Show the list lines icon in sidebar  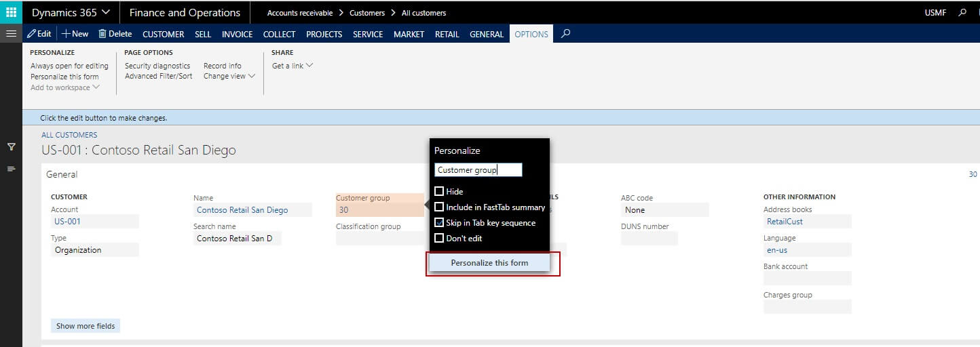point(11,168)
